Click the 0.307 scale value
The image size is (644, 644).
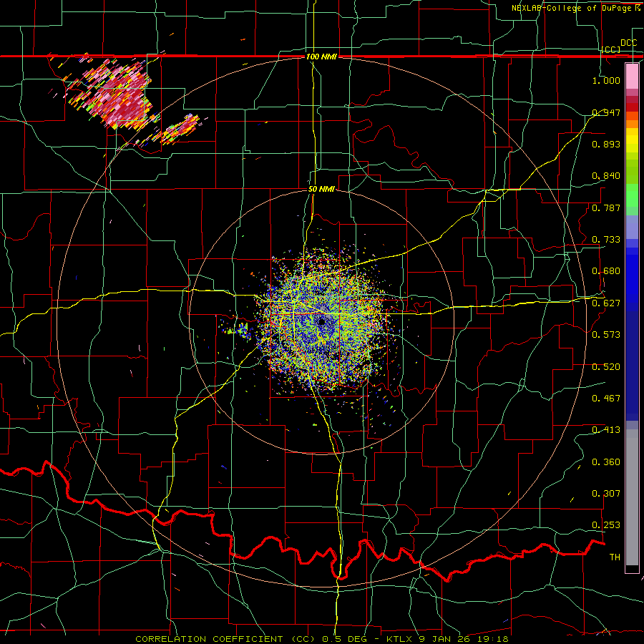[x=606, y=494]
